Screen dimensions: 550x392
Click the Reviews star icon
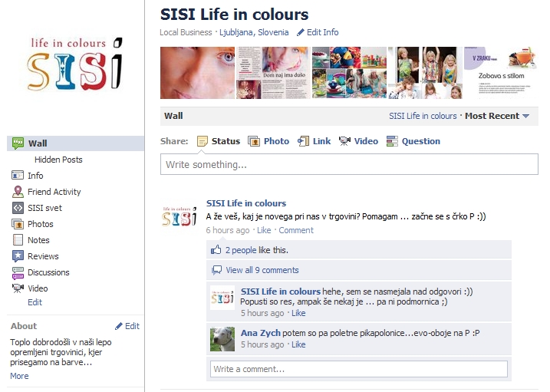[18, 256]
